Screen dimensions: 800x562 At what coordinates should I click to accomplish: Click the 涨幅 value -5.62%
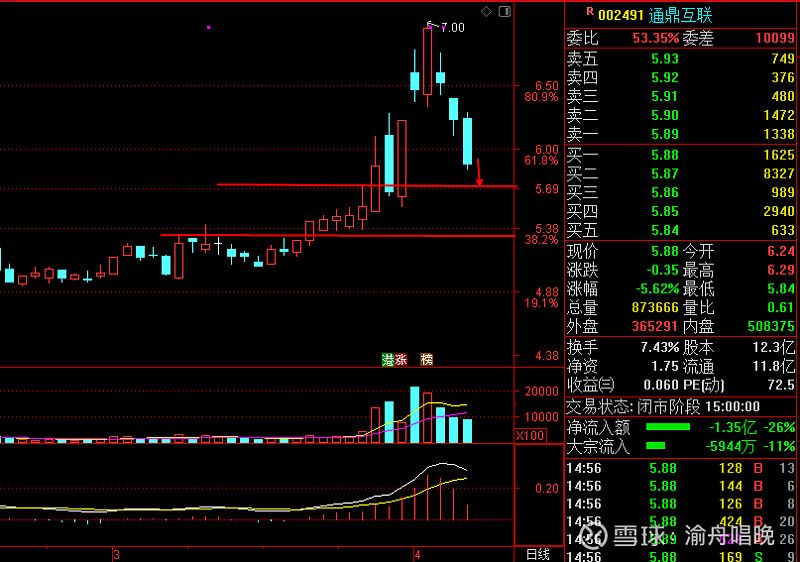tap(657, 289)
